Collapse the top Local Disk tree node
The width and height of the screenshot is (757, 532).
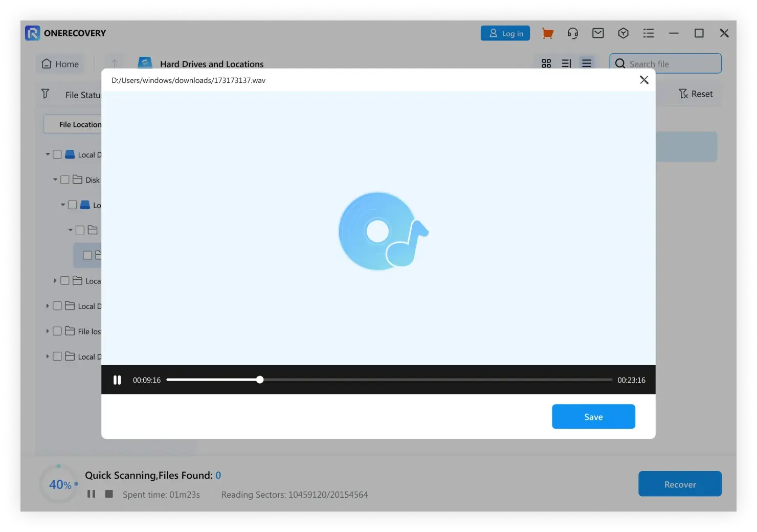coord(48,154)
